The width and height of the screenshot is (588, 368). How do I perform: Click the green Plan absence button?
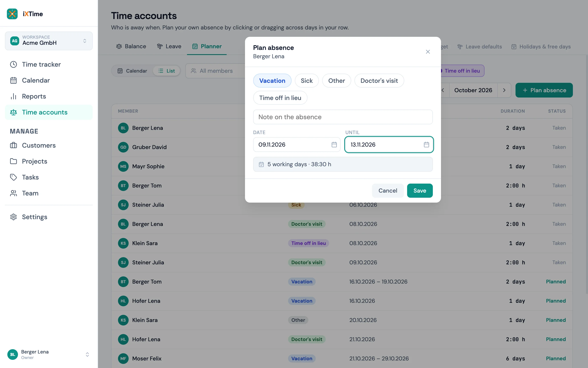click(544, 90)
